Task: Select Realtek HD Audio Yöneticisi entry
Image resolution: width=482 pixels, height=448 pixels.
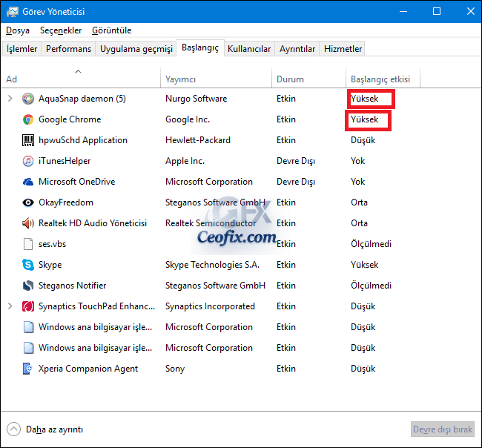Action: pyautogui.click(x=93, y=223)
